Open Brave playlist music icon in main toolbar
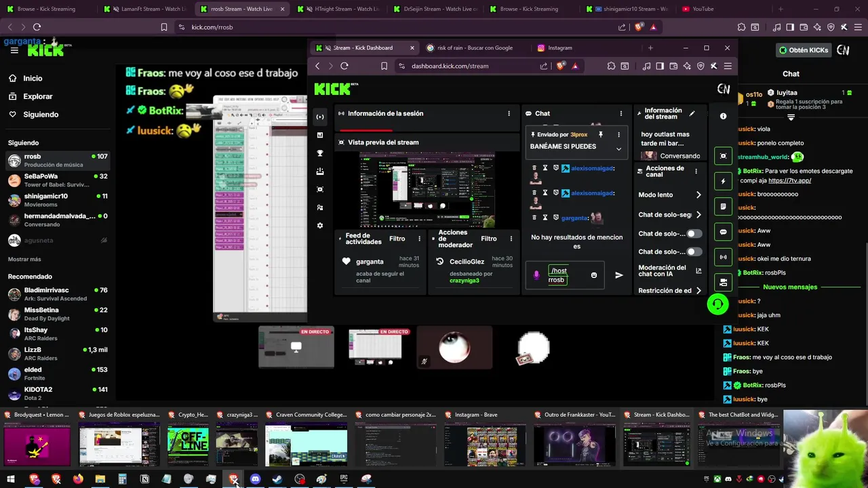 776,27
